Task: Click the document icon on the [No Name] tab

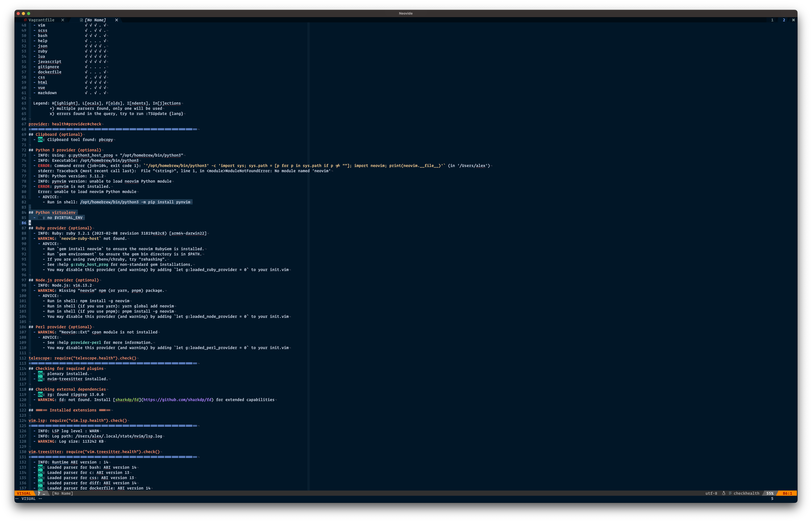Action: pyautogui.click(x=81, y=20)
